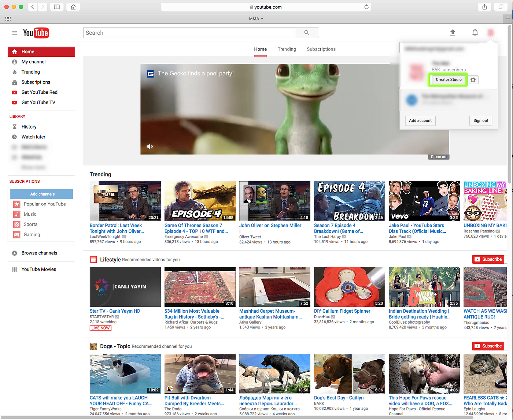The height and width of the screenshot is (420, 513).
Task: Click the Music note icon in subscriptions
Action: pyautogui.click(x=17, y=214)
